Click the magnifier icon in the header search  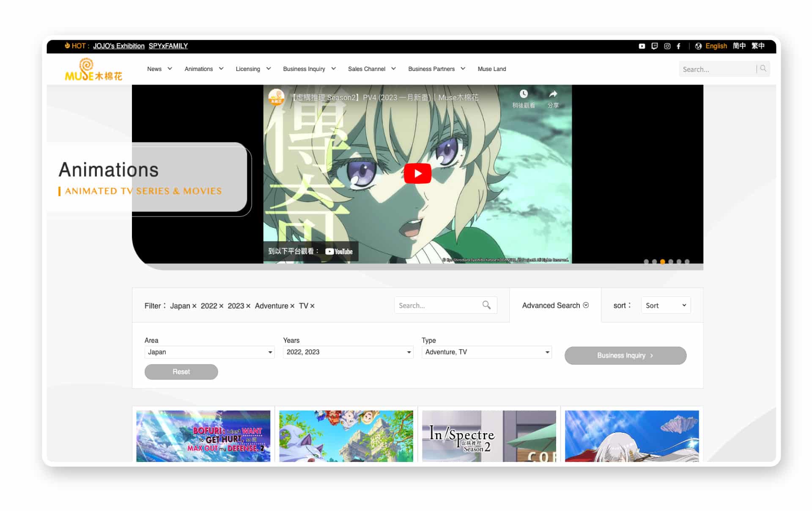(x=763, y=68)
